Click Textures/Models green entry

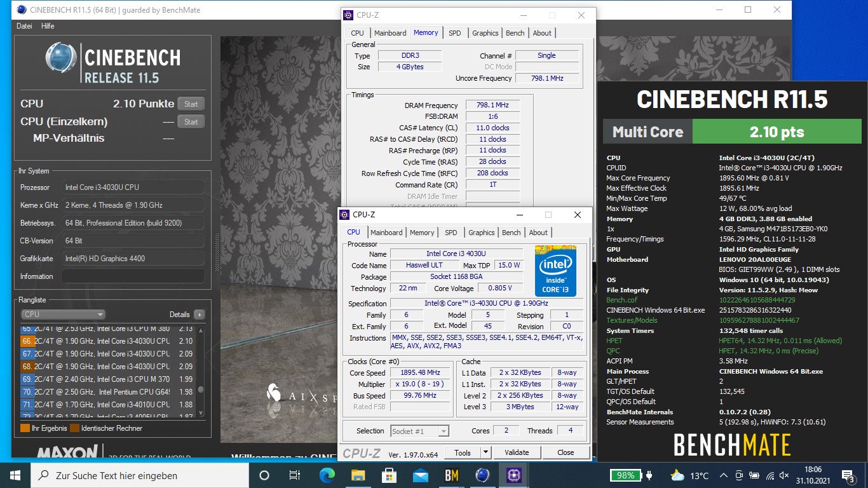coord(632,320)
